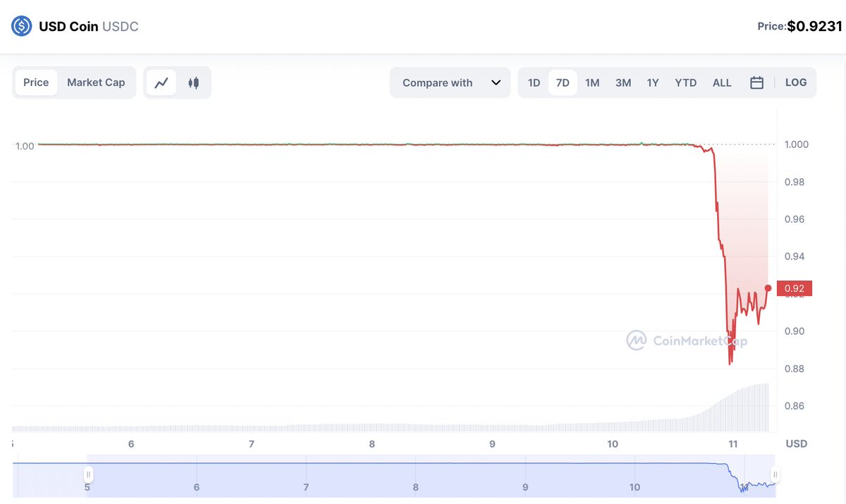Click the 0.98 axis label

click(794, 182)
